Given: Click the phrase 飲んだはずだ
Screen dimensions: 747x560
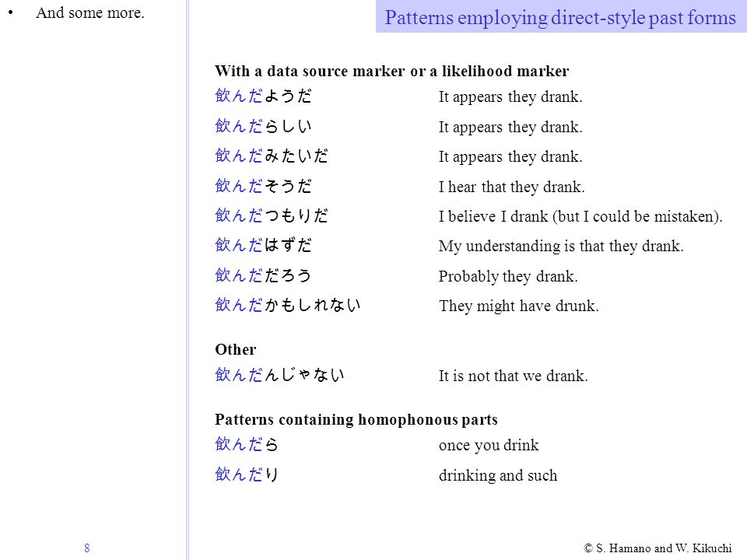Looking at the screenshot, I should point(264,245).
